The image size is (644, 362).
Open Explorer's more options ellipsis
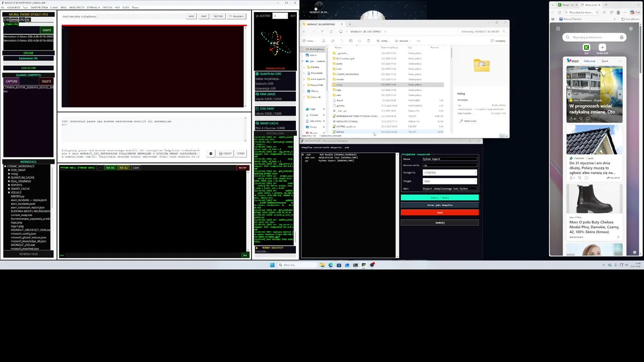[419, 41]
